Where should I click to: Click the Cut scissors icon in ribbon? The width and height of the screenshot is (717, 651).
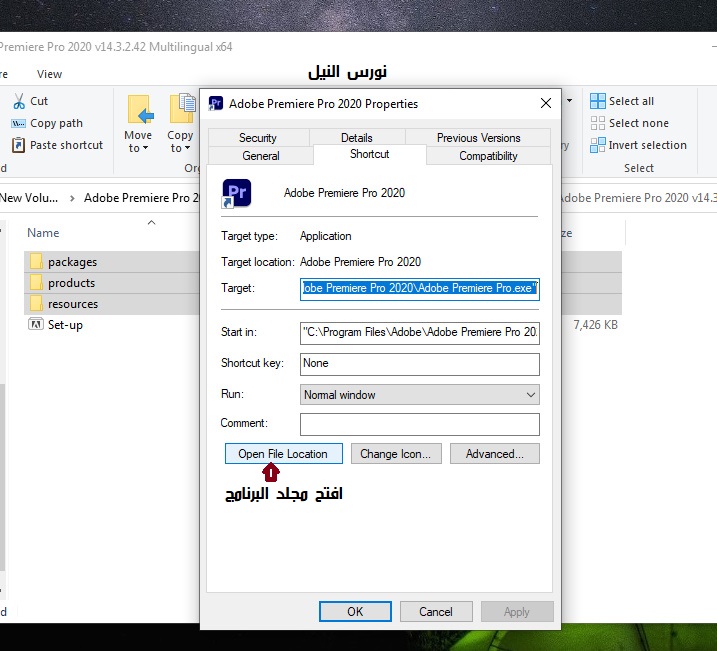click(x=19, y=101)
